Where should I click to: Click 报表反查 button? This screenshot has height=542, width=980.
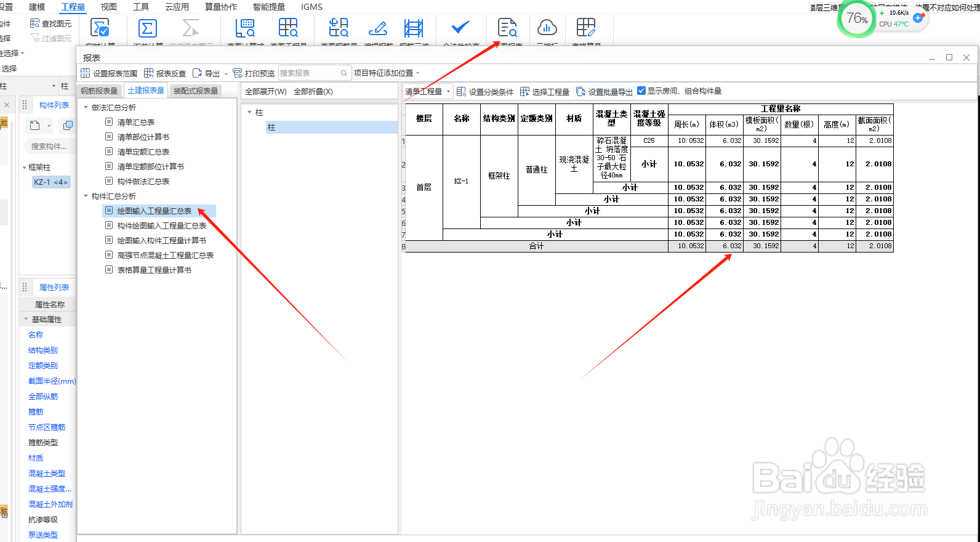(165, 73)
